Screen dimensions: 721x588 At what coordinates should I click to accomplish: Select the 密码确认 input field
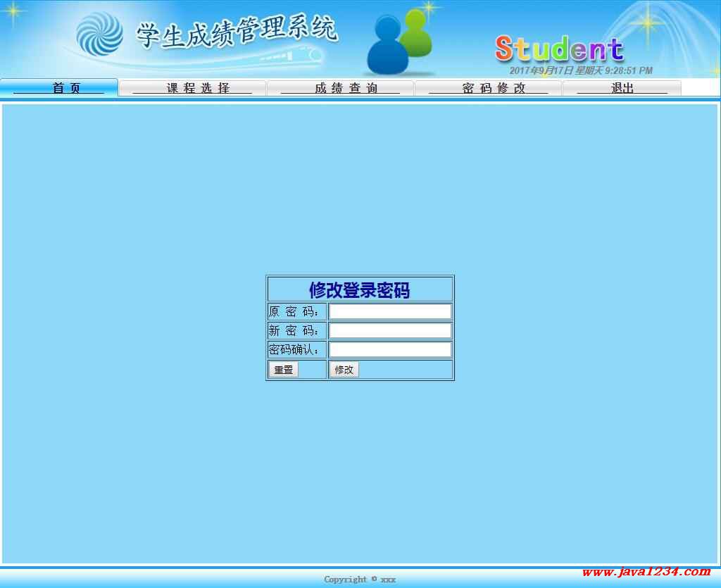390,350
